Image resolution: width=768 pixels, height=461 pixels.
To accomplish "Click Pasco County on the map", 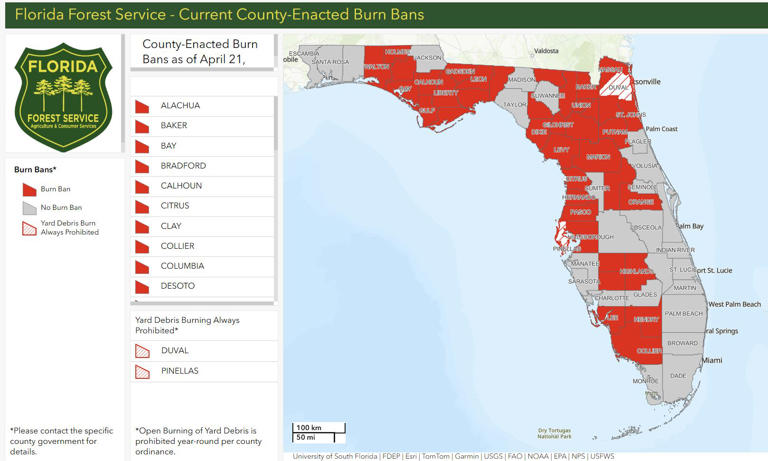I will click(x=580, y=212).
